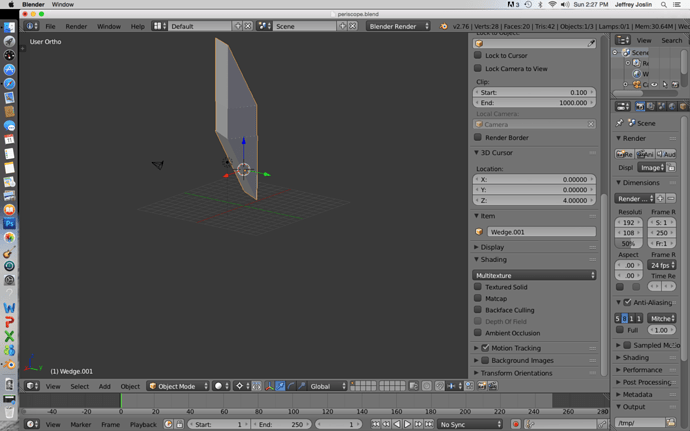The width and height of the screenshot is (690, 431).
Task: Open the Multitexture shading dropdown
Action: tap(535, 275)
